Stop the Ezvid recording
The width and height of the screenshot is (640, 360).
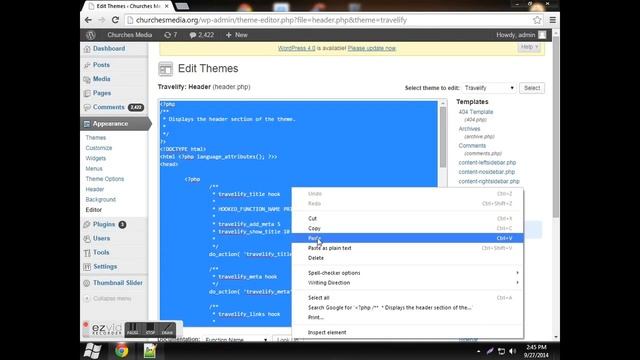pos(150,329)
